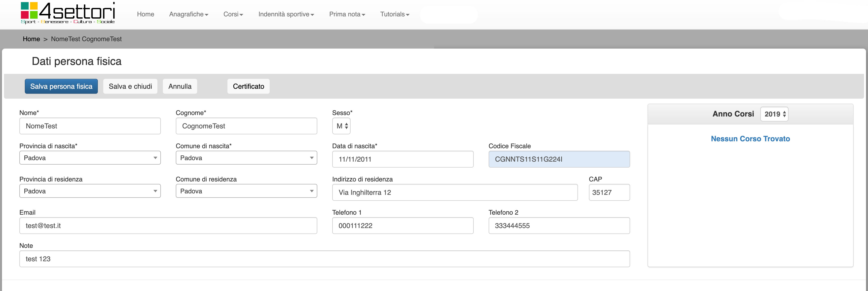Expand Comune di nascita dropdown

coord(246,158)
